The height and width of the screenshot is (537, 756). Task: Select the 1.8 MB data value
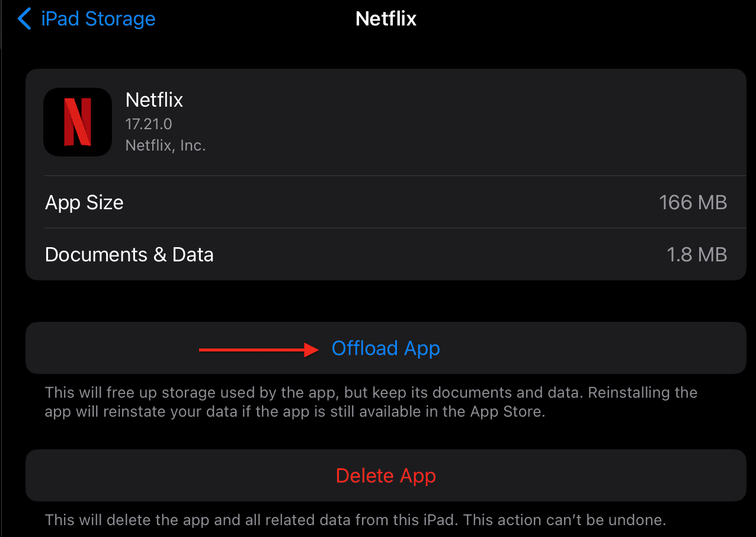697,255
